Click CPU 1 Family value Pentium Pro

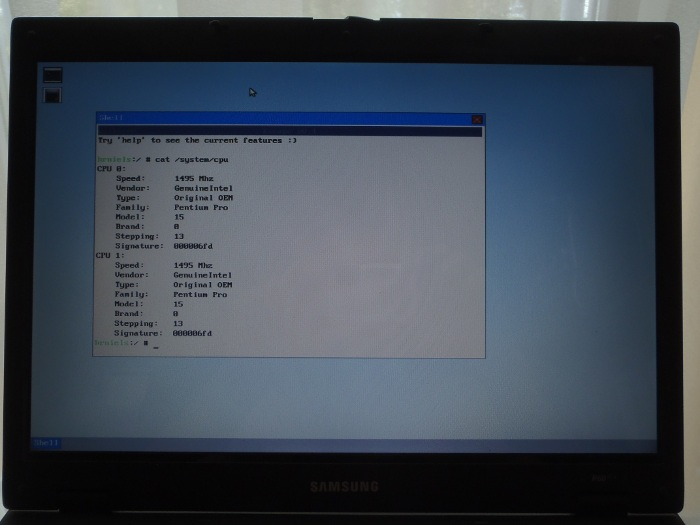point(200,295)
